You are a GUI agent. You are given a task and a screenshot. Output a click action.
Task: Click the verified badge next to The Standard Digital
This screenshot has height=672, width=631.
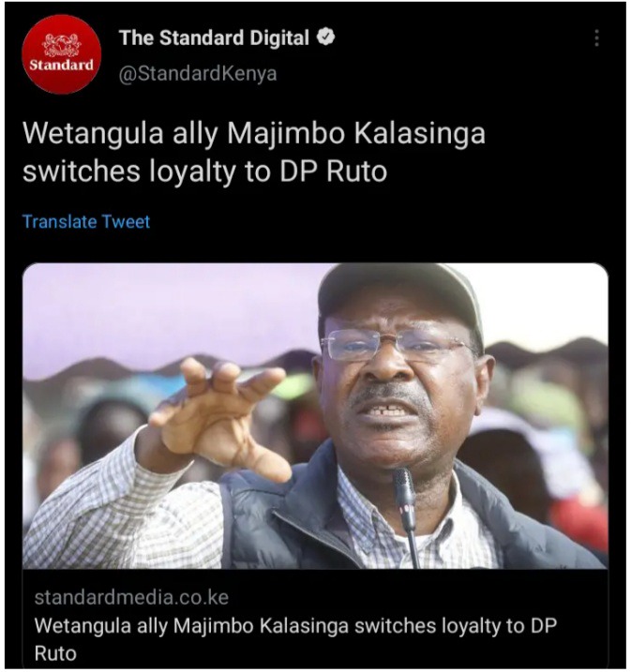pyautogui.click(x=325, y=37)
